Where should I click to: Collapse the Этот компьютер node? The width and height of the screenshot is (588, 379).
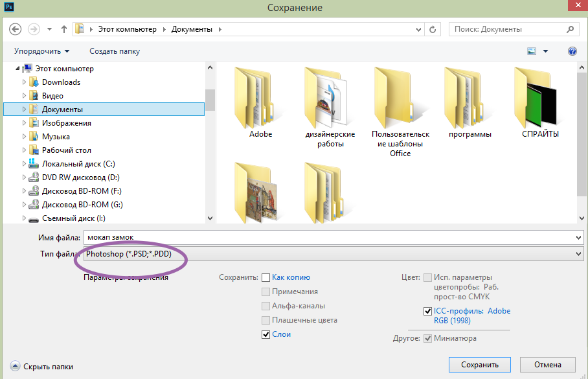pos(17,69)
